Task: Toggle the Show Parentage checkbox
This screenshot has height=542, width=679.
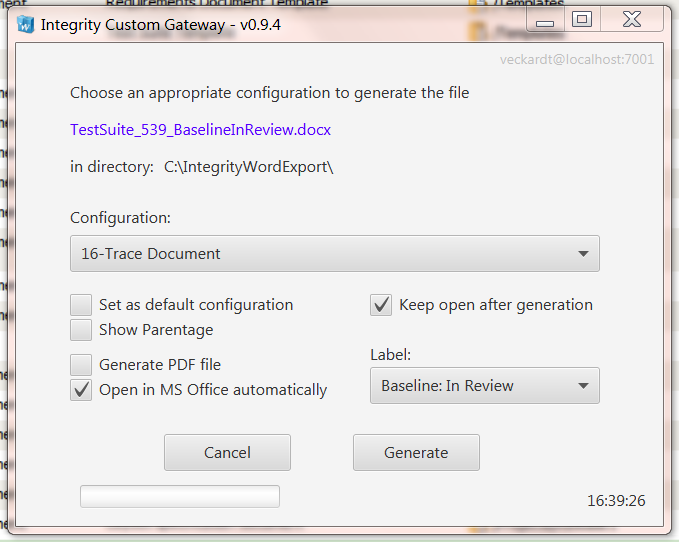Action: 81,330
